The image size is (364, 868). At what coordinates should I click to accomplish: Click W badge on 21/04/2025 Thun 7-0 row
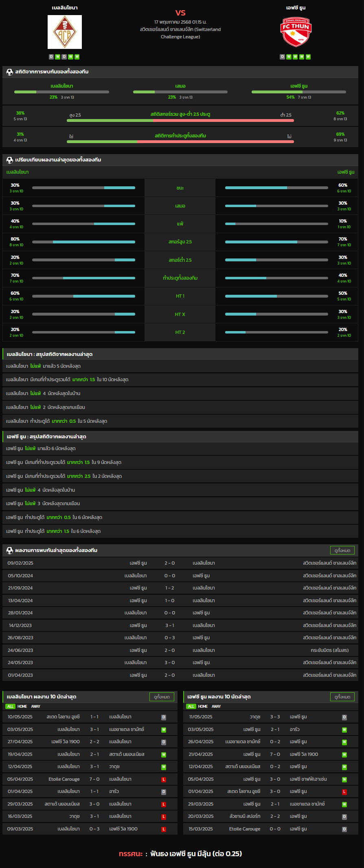[x=344, y=755]
